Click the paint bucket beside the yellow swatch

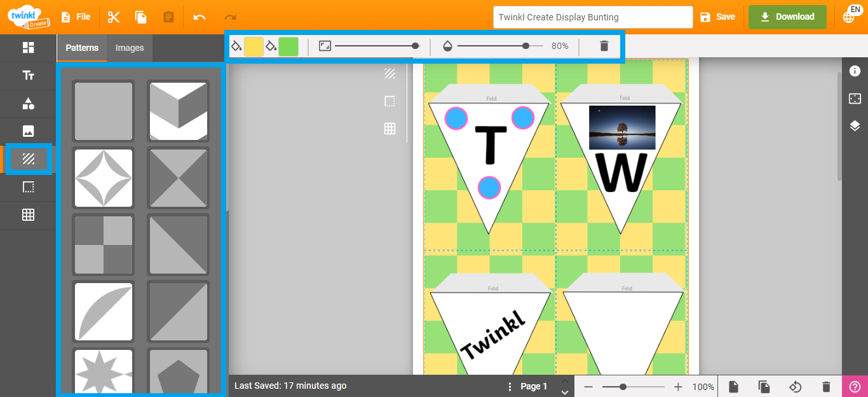[x=236, y=46]
